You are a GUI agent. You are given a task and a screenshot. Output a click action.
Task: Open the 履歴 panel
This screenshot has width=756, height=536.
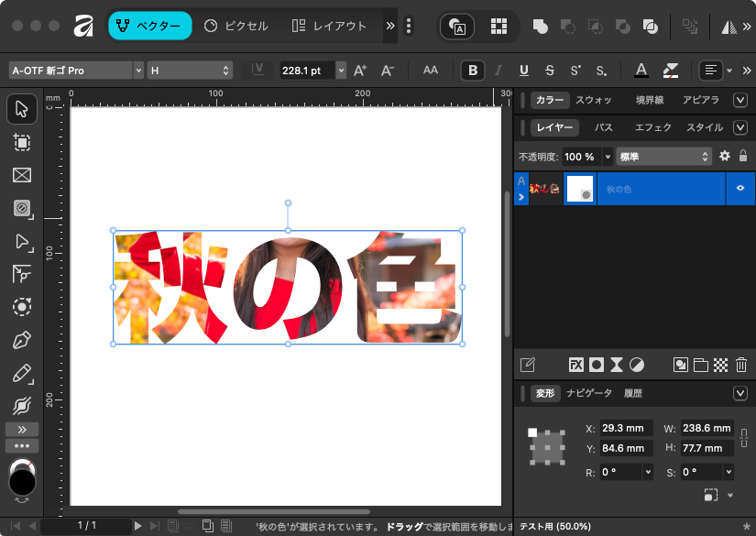(x=632, y=393)
